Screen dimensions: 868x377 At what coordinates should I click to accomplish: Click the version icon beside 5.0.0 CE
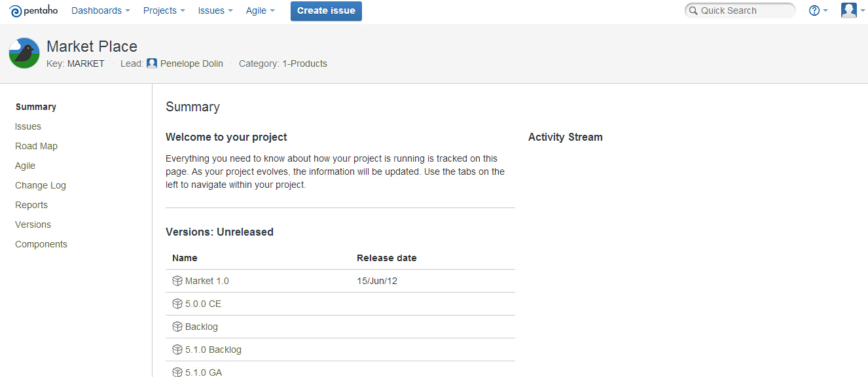(x=177, y=304)
